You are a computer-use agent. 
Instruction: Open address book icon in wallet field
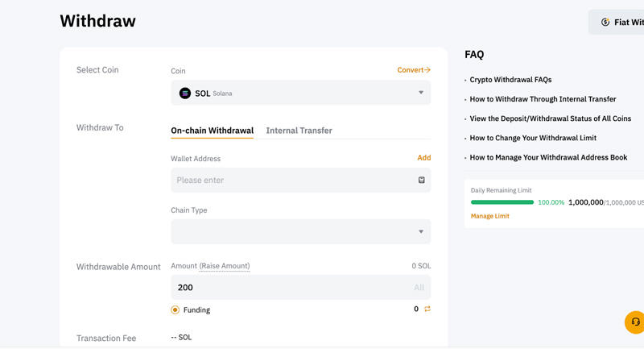(421, 180)
